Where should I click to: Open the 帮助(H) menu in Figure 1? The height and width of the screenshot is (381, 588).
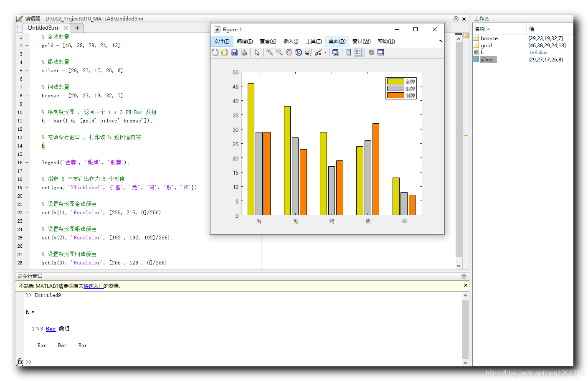click(x=386, y=41)
